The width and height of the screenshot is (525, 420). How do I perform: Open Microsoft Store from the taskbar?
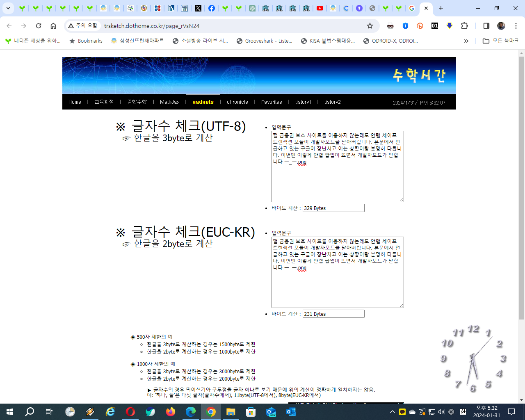[x=251, y=412]
